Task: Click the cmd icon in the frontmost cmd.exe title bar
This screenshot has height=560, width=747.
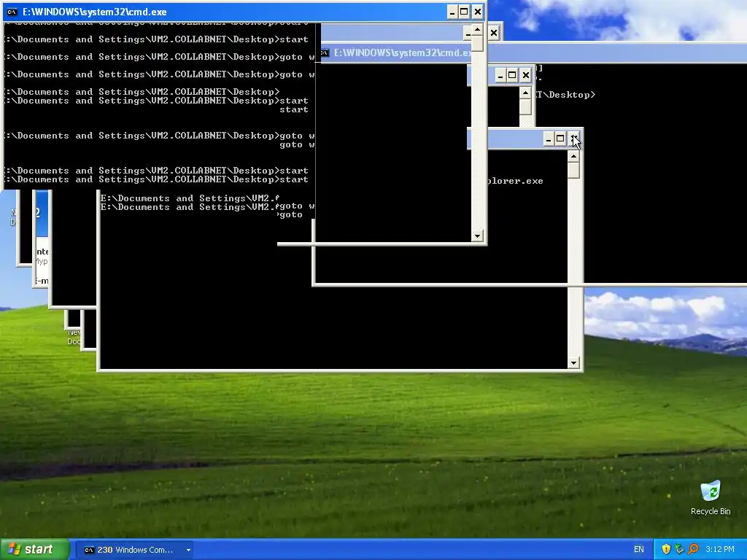Action: coord(12,12)
